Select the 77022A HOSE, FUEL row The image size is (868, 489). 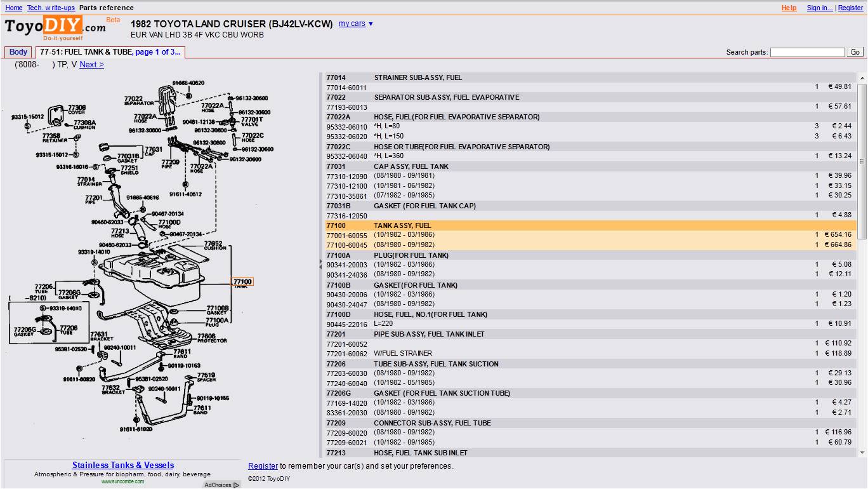click(591, 117)
